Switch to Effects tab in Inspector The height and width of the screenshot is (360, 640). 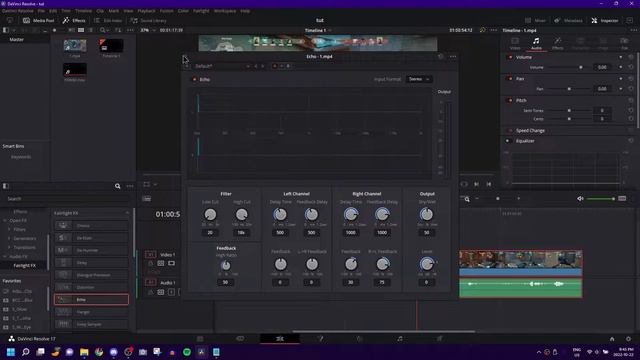click(x=558, y=43)
